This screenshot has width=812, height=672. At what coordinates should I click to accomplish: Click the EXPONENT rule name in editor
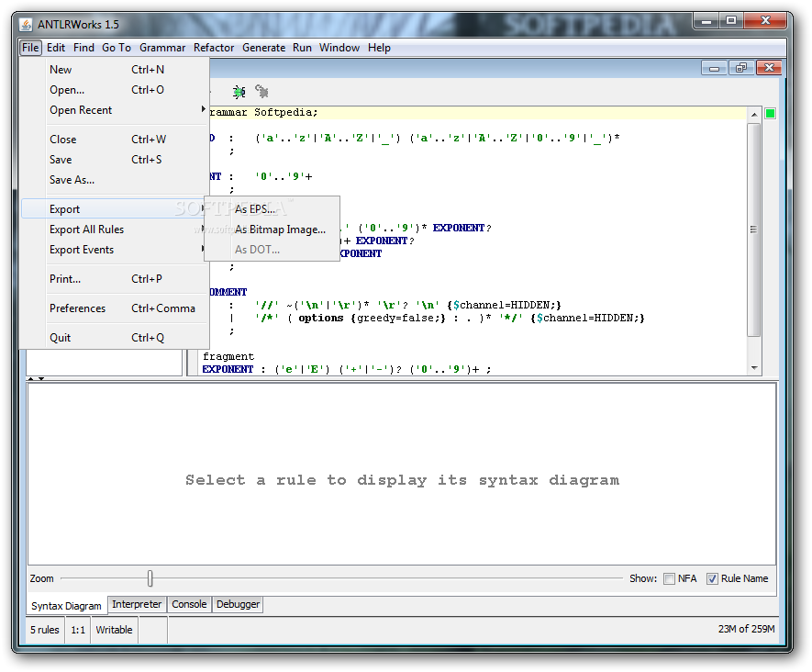(228, 369)
